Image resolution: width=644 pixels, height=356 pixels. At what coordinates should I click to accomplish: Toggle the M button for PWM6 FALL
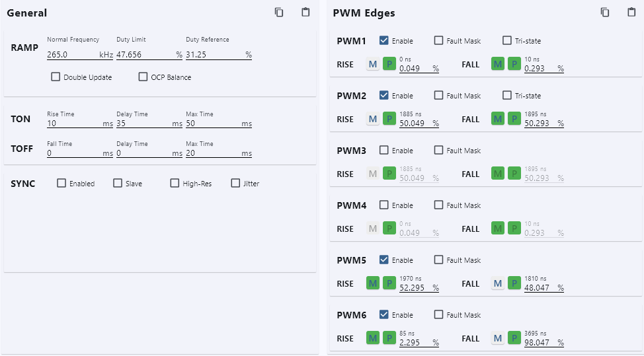pos(498,338)
